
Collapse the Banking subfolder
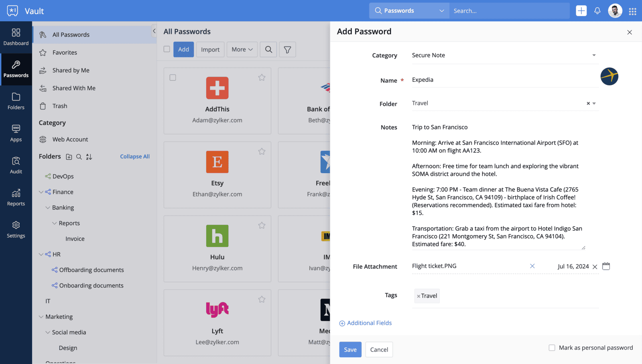(x=48, y=208)
